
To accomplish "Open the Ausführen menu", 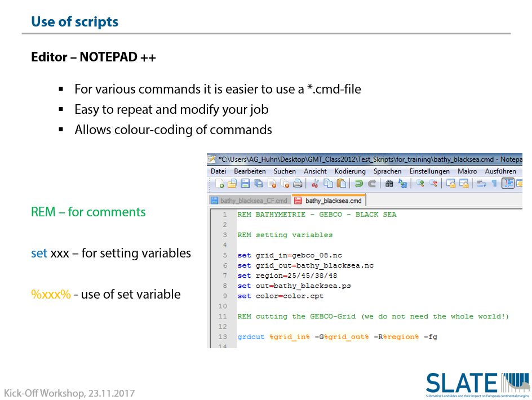I will coord(500,171).
